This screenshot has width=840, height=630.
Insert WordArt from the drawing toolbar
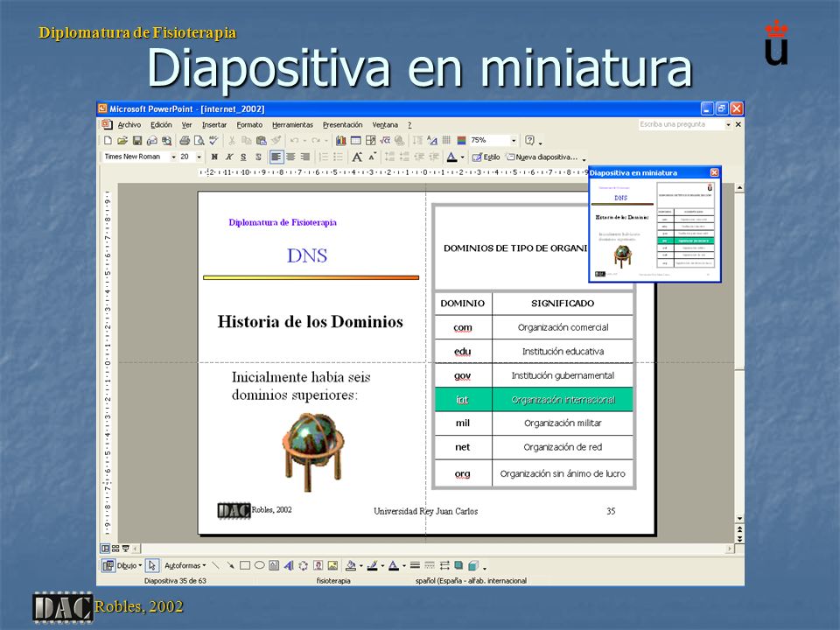pos(289,565)
